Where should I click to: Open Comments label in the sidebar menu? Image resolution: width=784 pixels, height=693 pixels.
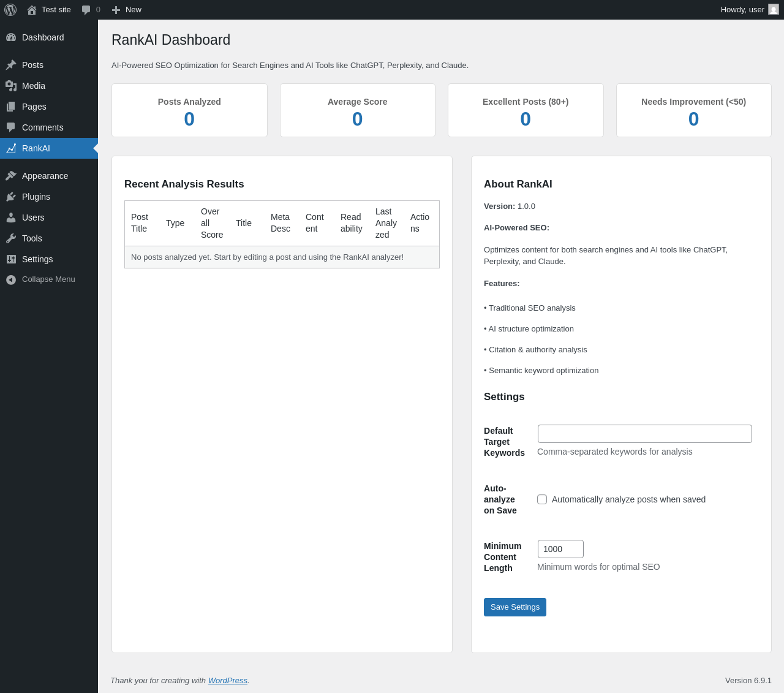43,127
